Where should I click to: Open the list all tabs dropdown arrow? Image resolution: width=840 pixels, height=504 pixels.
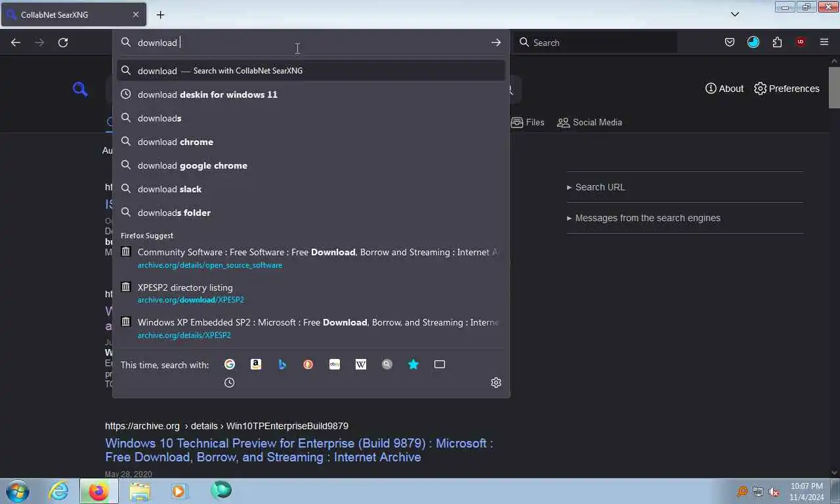click(x=735, y=14)
